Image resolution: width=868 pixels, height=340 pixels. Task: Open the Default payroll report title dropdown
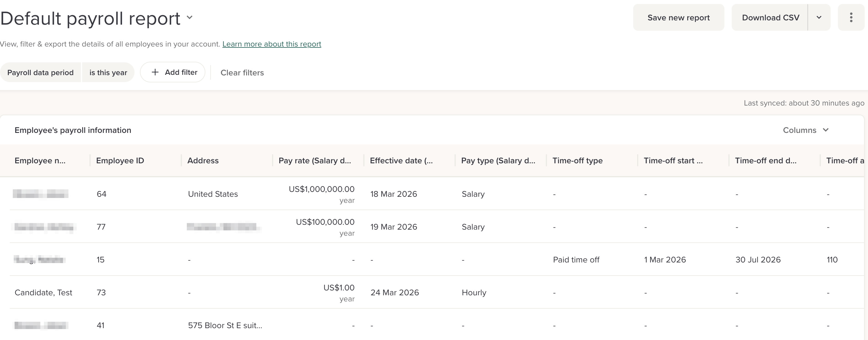190,18
